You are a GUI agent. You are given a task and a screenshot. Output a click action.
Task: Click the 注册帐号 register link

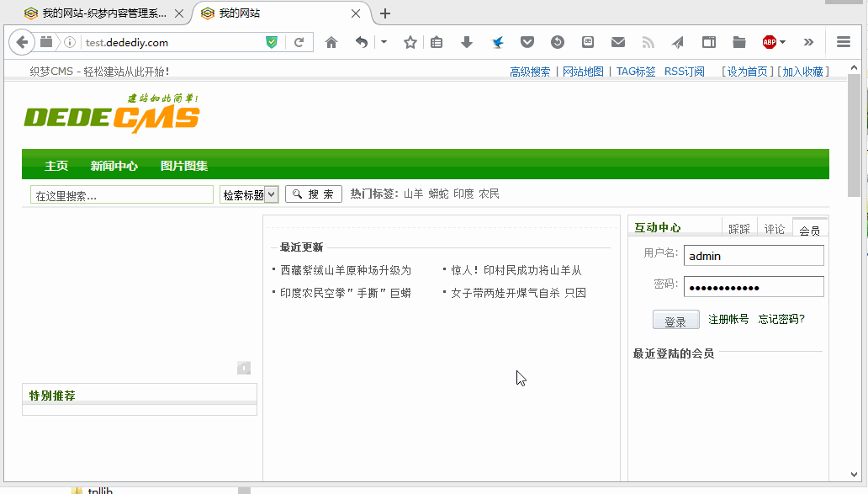coord(728,319)
